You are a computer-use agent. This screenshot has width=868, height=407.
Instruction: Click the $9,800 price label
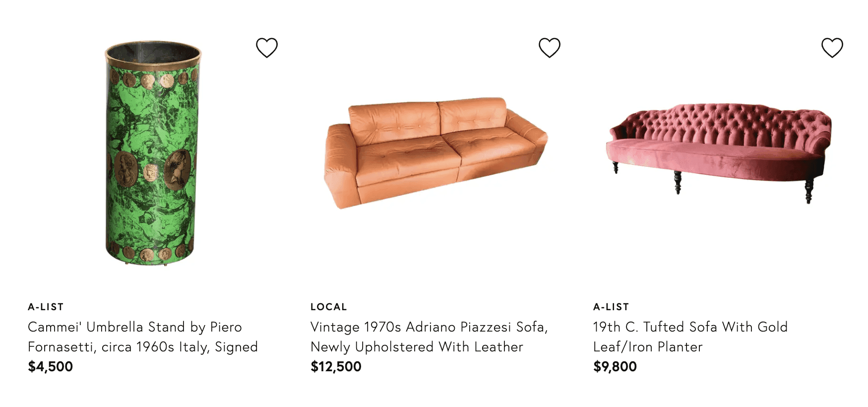[615, 366]
